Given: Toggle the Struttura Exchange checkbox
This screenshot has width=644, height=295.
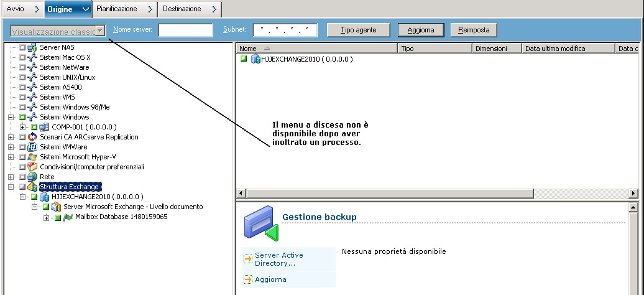Looking at the screenshot, I should coord(22,187).
